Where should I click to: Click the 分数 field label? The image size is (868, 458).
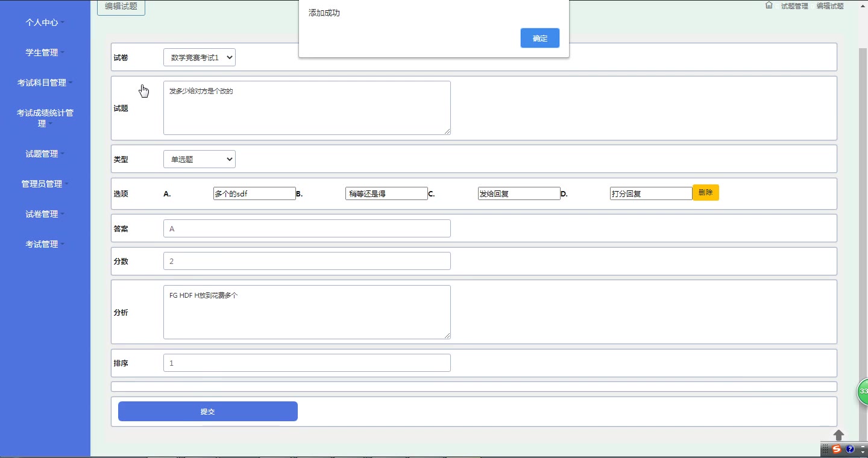pyautogui.click(x=121, y=262)
